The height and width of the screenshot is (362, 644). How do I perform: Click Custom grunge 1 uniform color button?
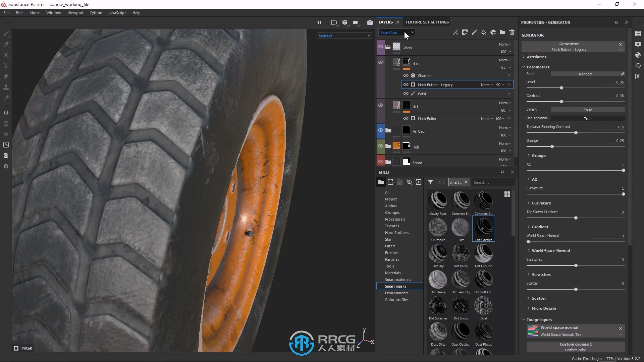[x=576, y=347]
